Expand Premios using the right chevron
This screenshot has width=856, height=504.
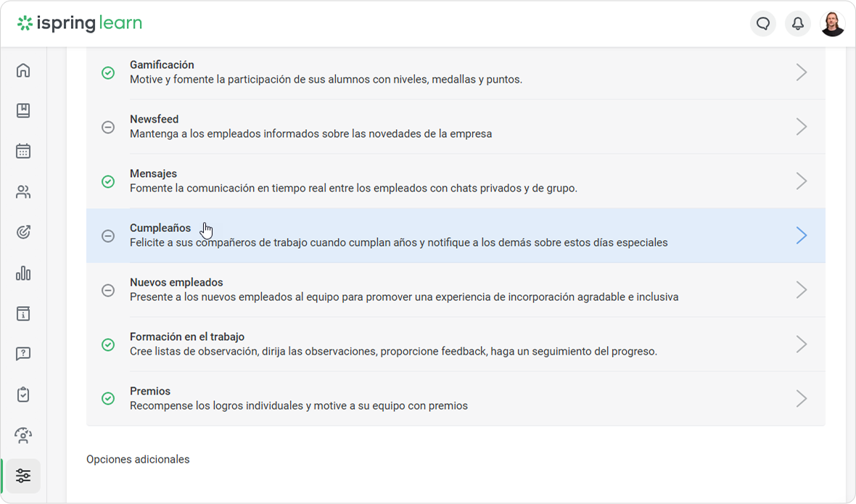[x=801, y=399]
